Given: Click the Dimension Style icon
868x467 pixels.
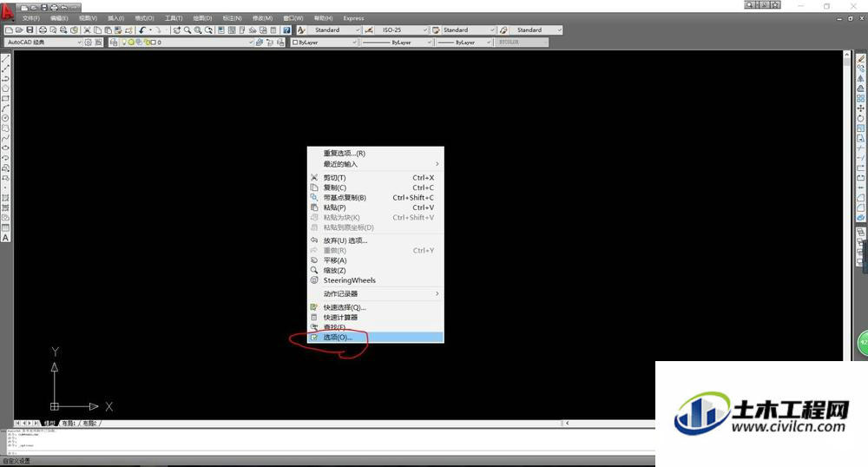Looking at the screenshot, I should 369,30.
